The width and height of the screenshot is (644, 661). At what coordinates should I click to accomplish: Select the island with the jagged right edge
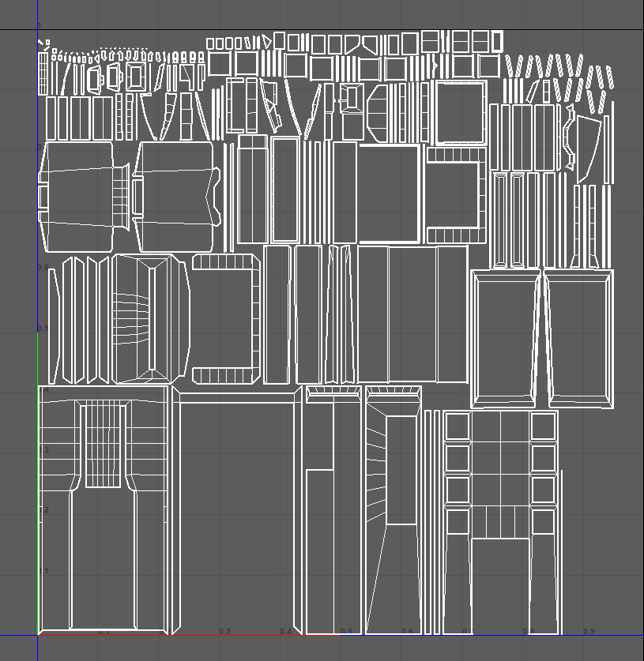pos(175,195)
